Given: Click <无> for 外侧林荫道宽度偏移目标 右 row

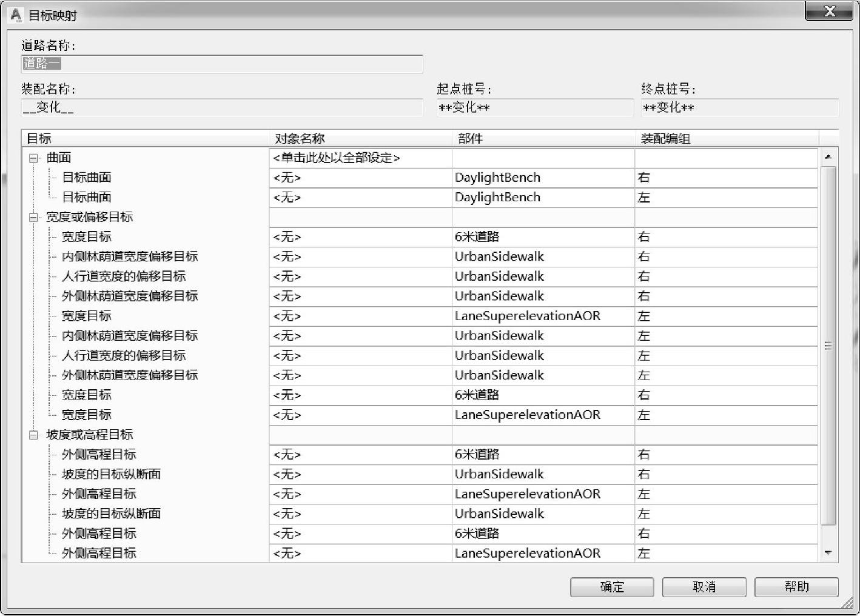Looking at the screenshot, I should coord(287,296).
